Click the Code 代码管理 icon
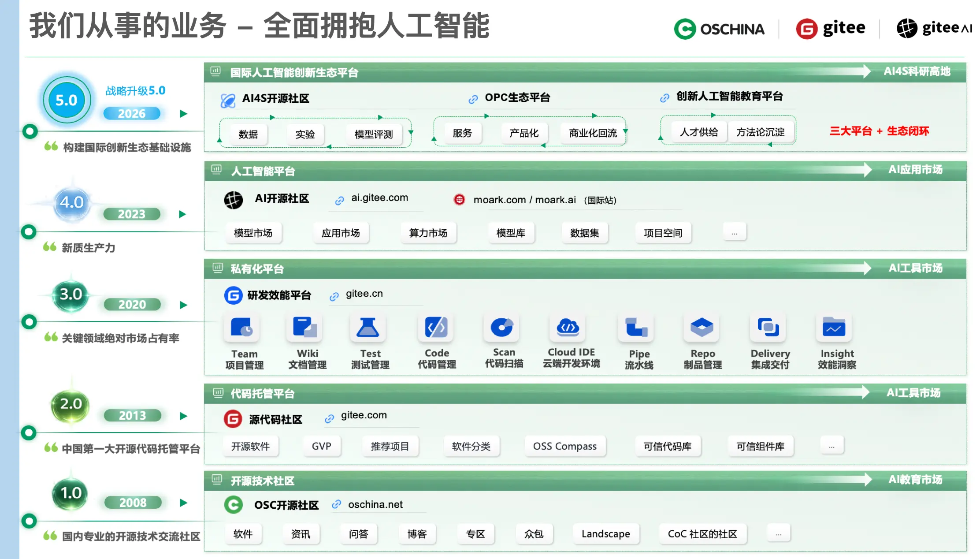Image resolution: width=980 pixels, height=559 pixels. coord(436,328)
